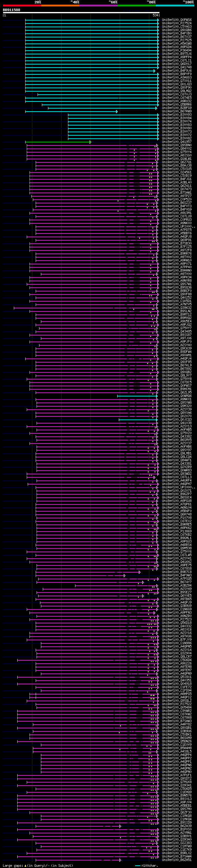Click the =100char. scale legend
This screenshot has width=197, height=868.
coord(146,866)
